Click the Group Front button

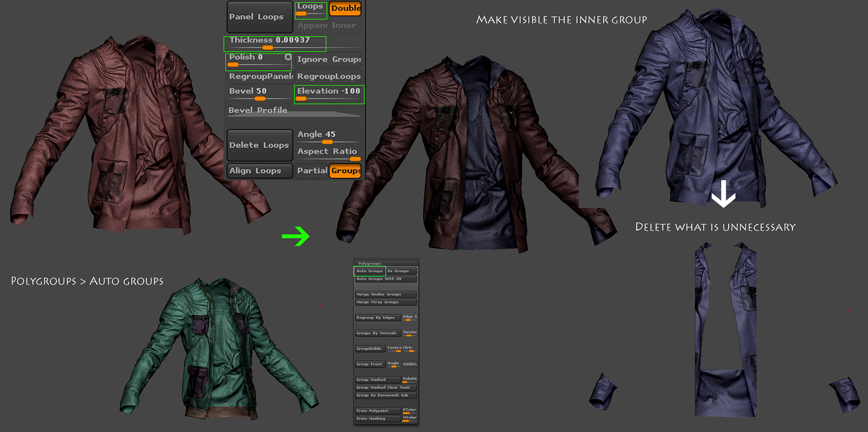click(370, 364)
